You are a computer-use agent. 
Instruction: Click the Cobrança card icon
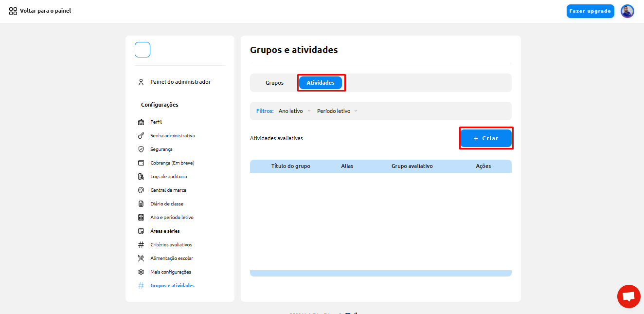coord(141,163)
